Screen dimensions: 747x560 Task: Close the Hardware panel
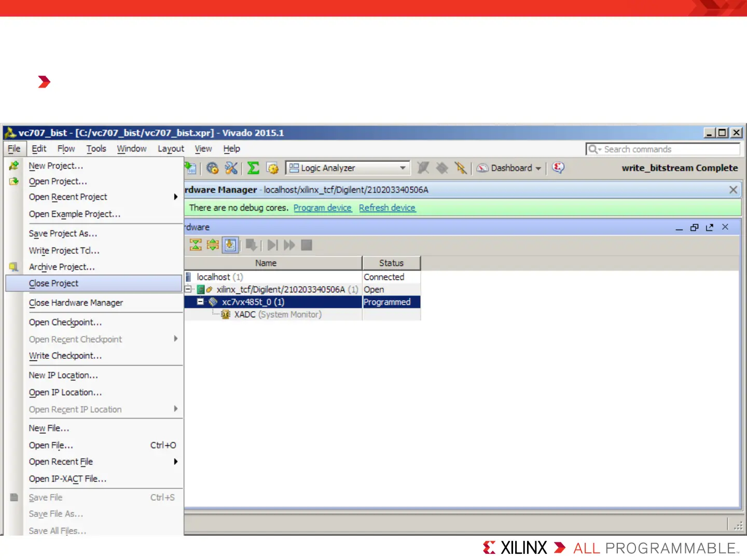pos(725,227)
